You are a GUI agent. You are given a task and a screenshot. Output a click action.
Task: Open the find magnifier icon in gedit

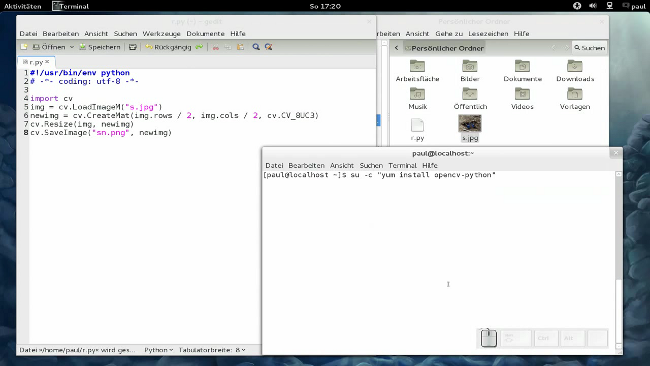click(256, 47)
